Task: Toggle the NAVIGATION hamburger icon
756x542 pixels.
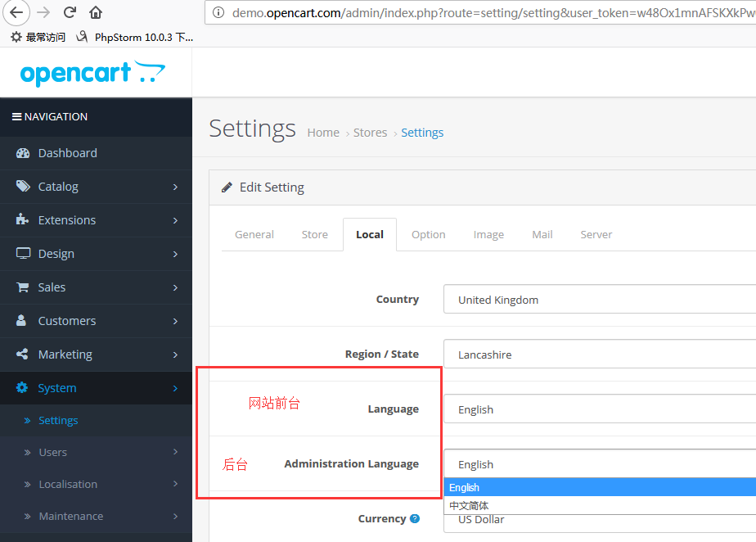Action: (17, 117)
